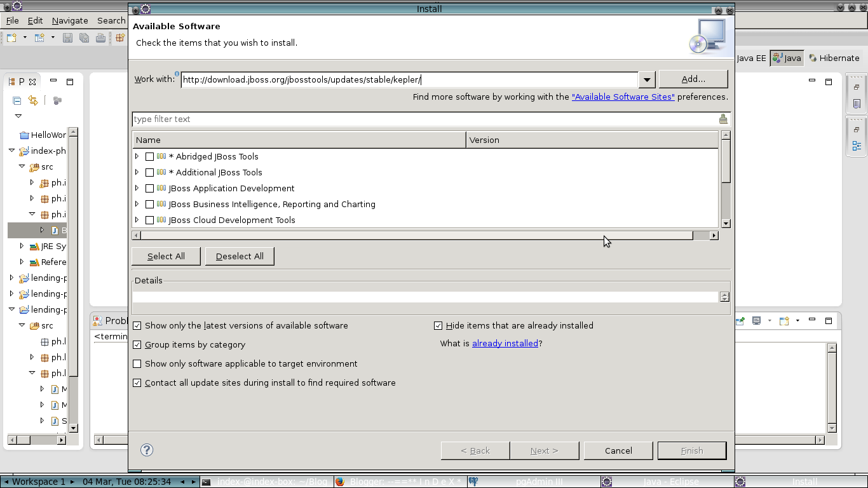Expand Abridged JBoss Tools category

tap(137, 156)
